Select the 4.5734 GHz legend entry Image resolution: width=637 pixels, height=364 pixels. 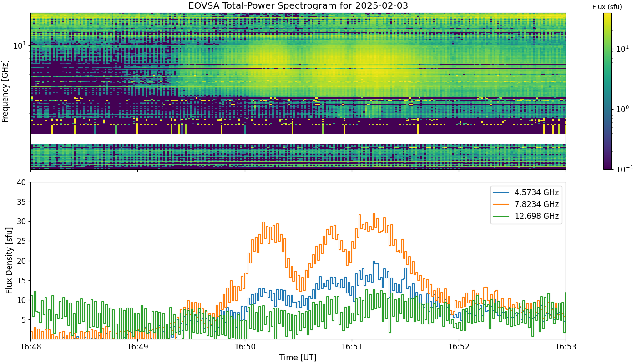526,192
